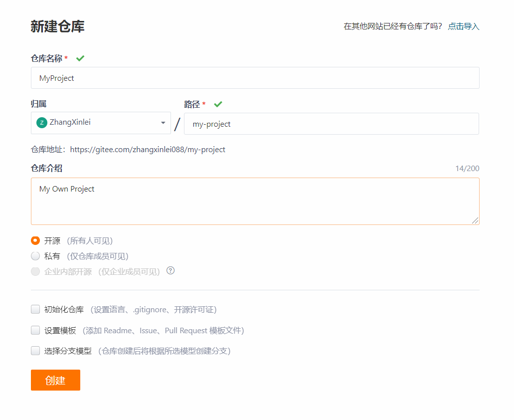Click the ZhangXinlei avatar icon
This screenshot has width=514, height=420.
pos(42,123)
